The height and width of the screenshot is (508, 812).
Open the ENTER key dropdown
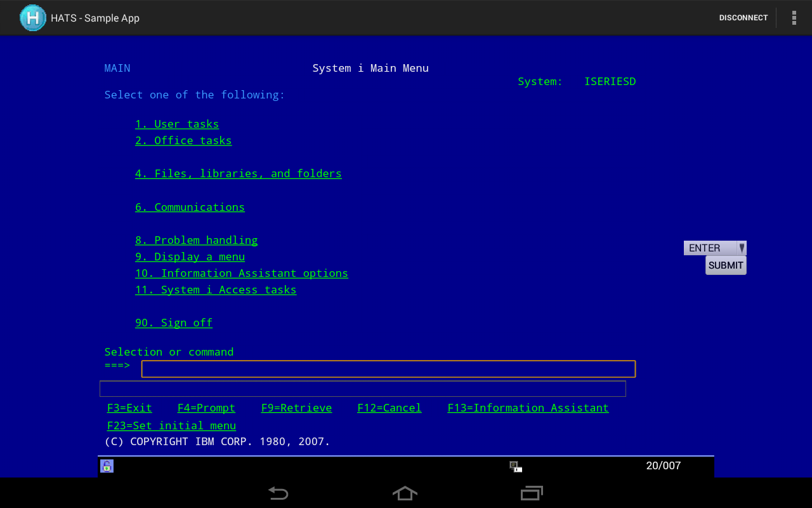click(715, 248)
